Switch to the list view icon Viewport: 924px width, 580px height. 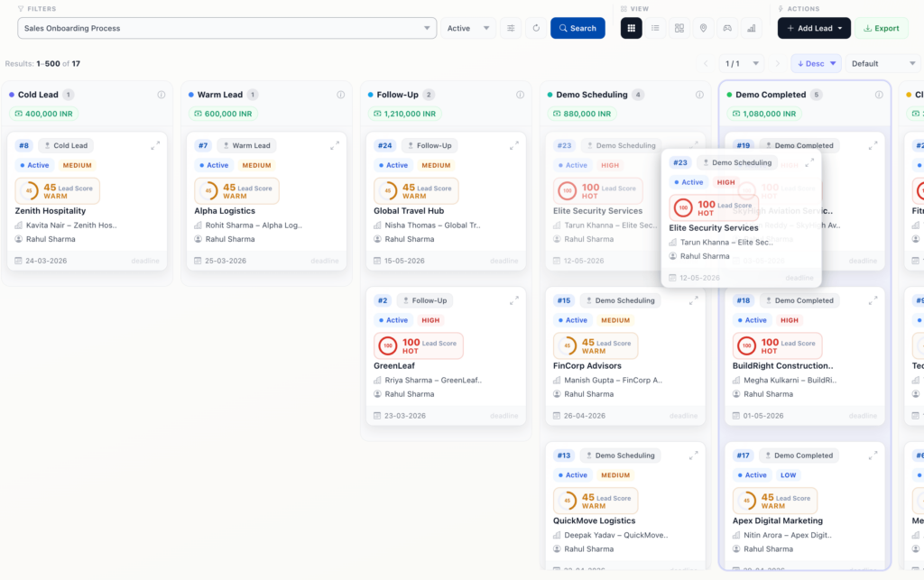[x=655, y=28]
